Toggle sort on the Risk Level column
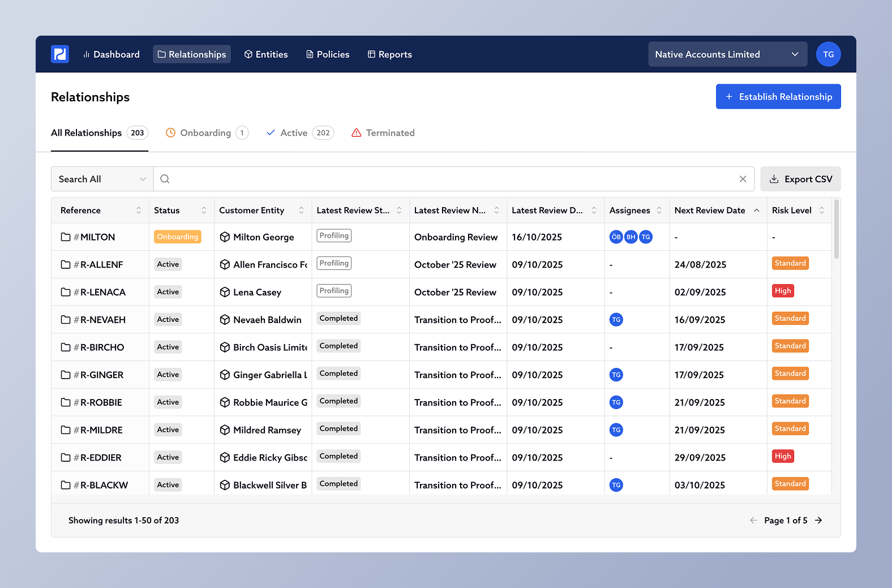The height and width of the screenshot is (588, 892). pyautogui.click(x=821, y=211)
